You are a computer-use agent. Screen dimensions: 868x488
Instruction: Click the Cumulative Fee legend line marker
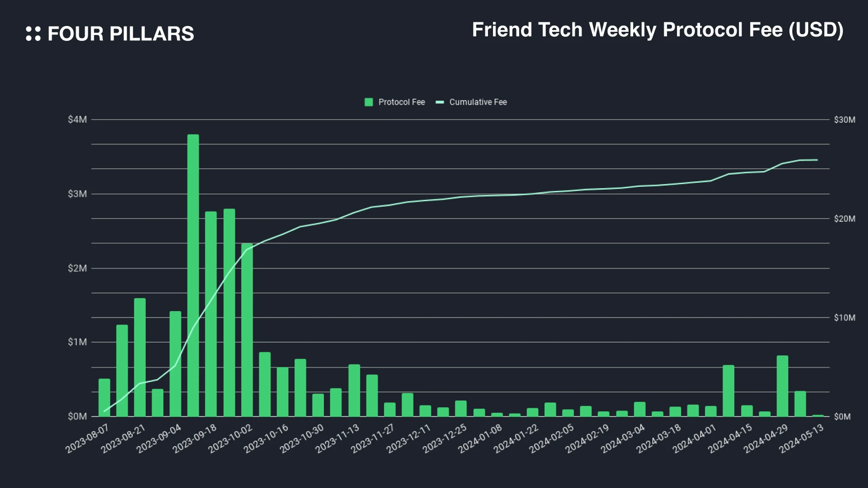(x=440, y=102)
